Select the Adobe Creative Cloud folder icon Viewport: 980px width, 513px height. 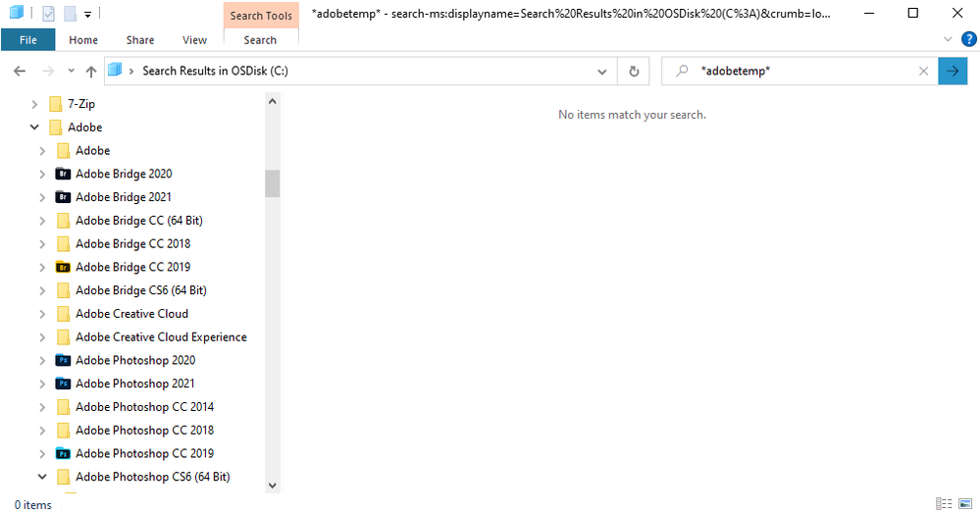[x=63, y=314]
